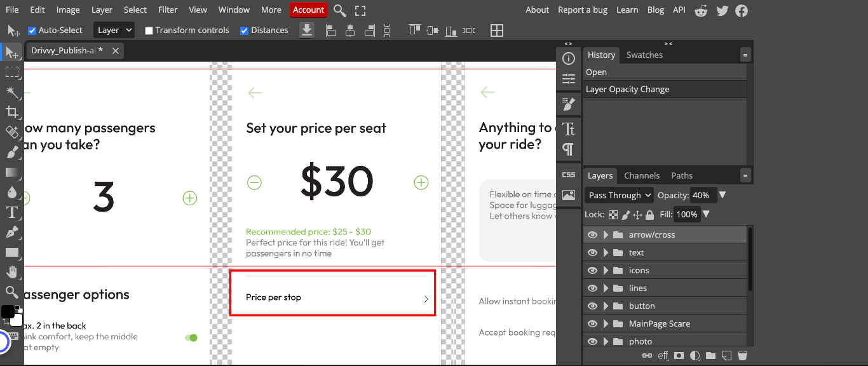Click the red Account button
Screen dimensions: 868x366
pos(308,10)
